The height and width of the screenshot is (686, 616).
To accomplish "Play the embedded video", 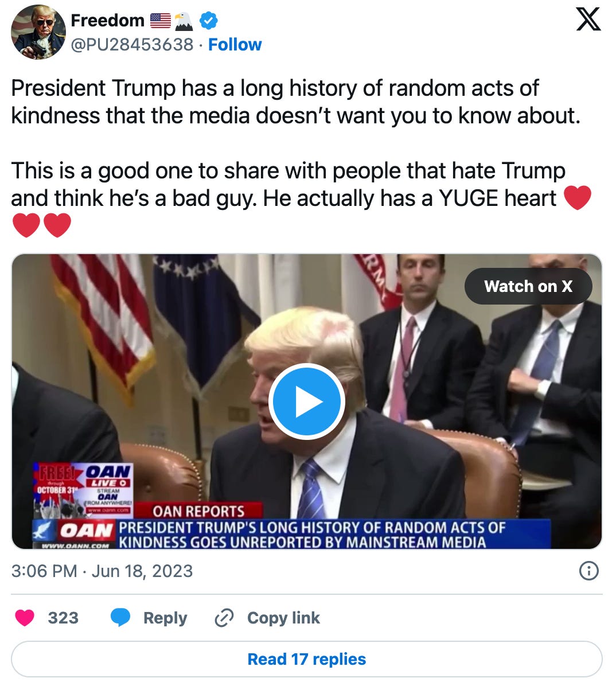I will point(307,401).
